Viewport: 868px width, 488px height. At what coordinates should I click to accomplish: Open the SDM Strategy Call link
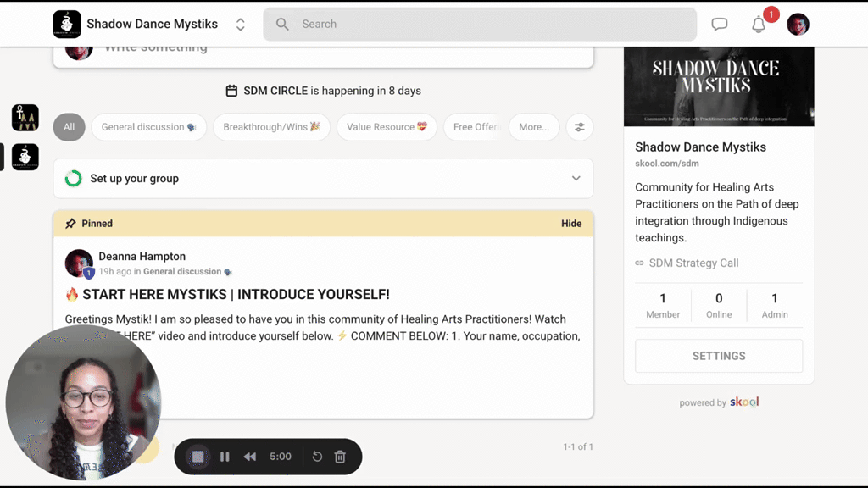coord(694,263)
